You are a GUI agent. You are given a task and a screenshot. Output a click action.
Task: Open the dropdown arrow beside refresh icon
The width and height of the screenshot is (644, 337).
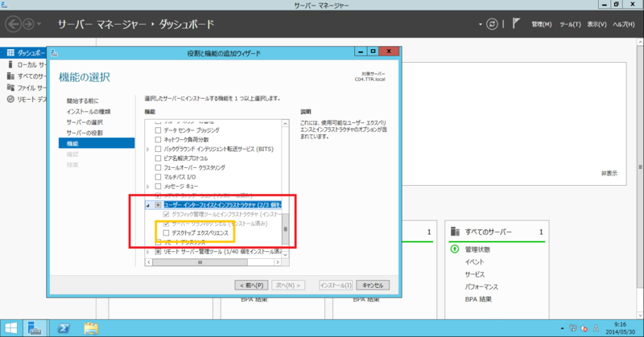click(x=480, y=24)
